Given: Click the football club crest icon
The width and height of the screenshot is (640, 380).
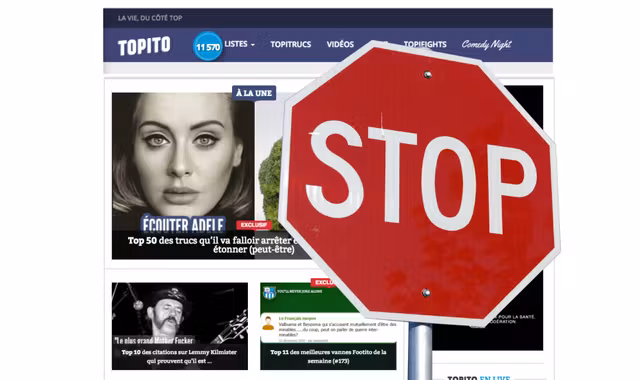Looking at the screenshot, I should pos(269,292).
